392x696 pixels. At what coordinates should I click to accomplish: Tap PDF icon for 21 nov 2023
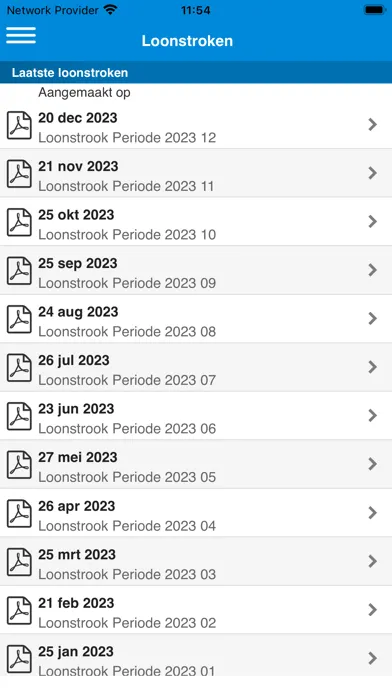19,174
